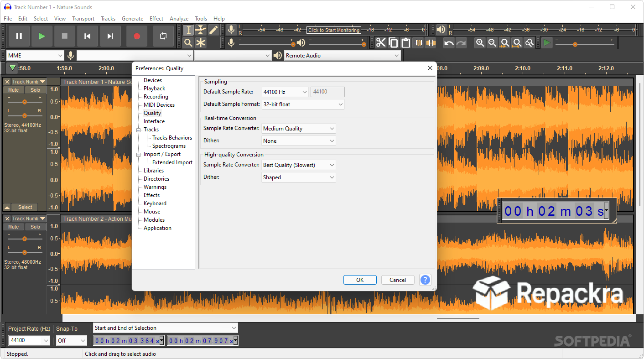Viewport: 644px width, 359px height.
Task: Click the timeline green playhead triangle button
Action: (x=12, y=68)
